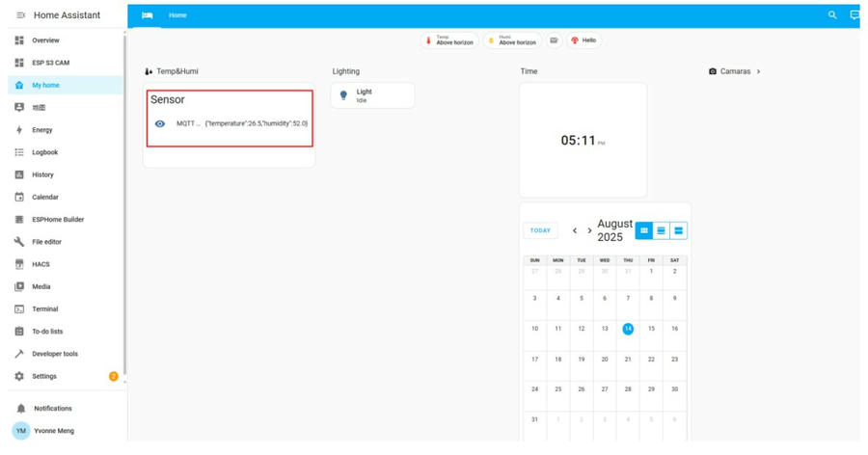Image resolution: width=868 pixels, height=455 pixels.
Task: Click the camera icon beside Camaras
Action: coord(713,71)
